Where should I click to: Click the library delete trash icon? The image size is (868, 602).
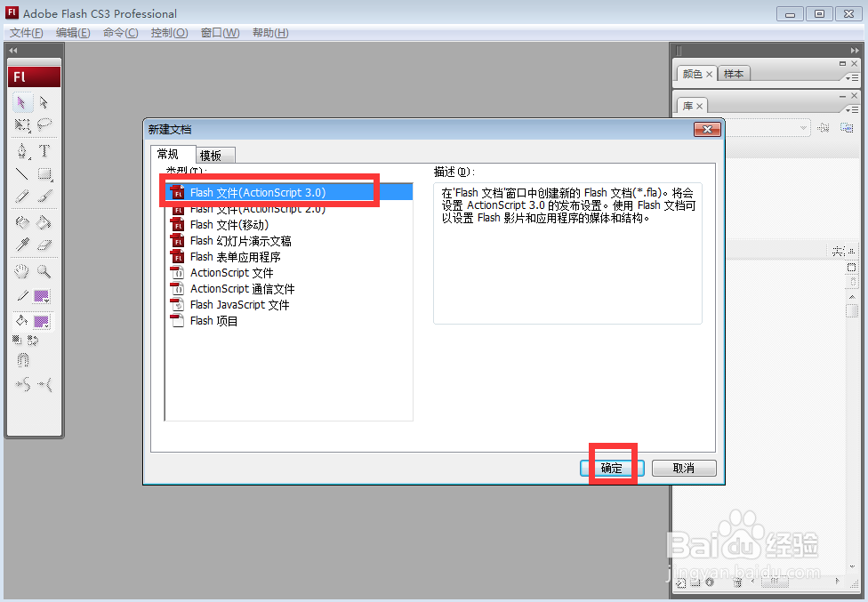737,582
